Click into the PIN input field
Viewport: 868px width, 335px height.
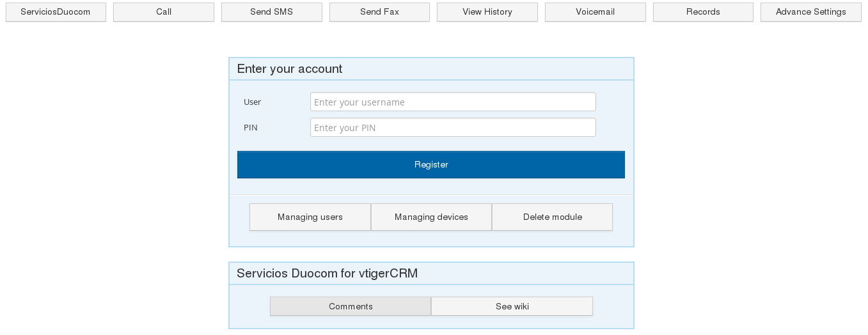453,128
